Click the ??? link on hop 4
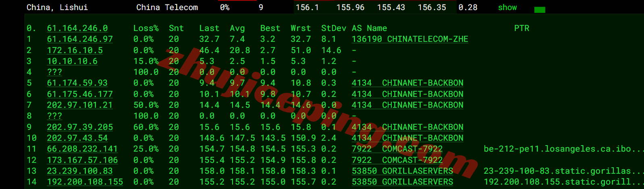644x189 pixels. [54, 72]
